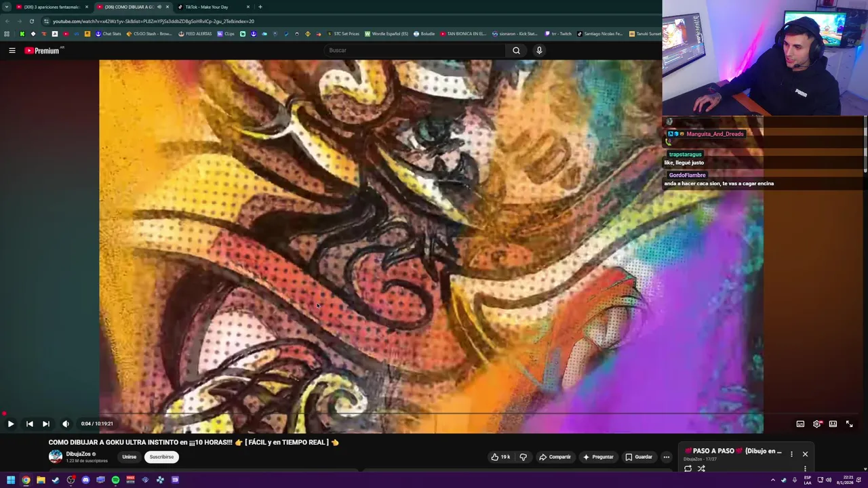
Task: Toggle playlist loop
Action: [688, 468]
